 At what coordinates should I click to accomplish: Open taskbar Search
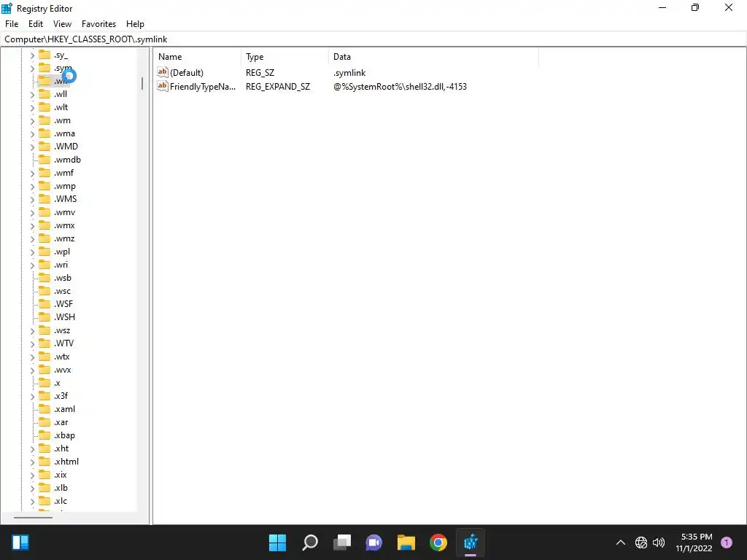tap(309, 542)
